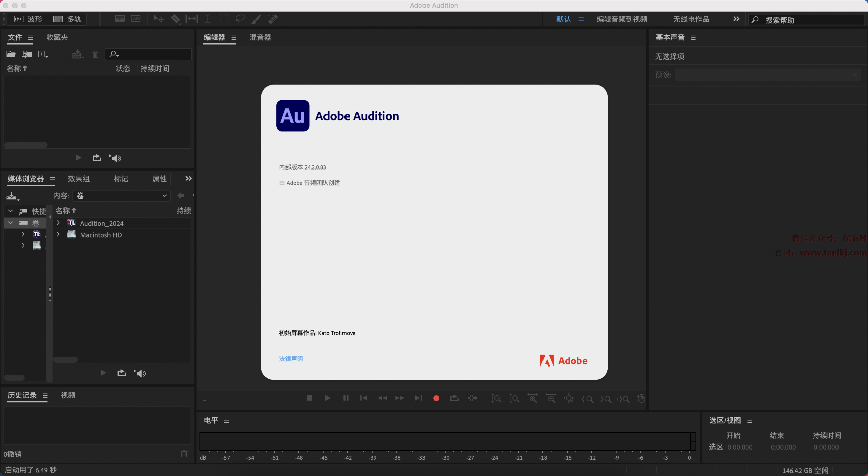Zoom in amplitude with the vertical magnifier icon

tap(496, 399)
